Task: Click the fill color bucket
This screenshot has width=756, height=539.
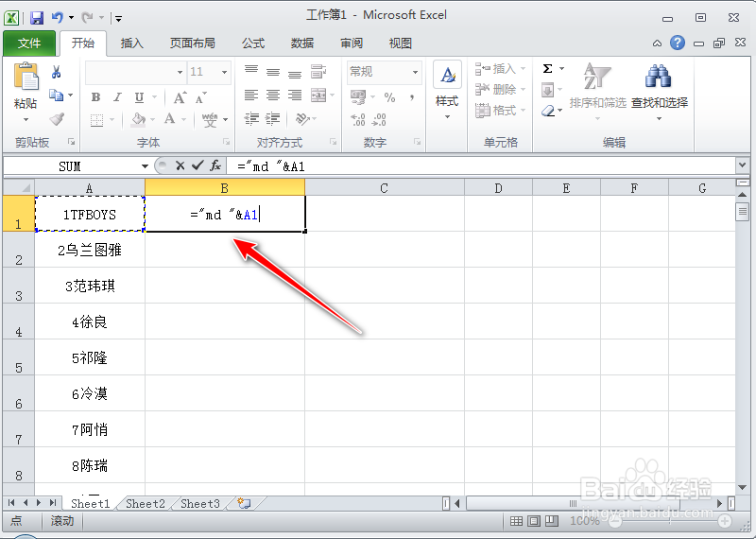Action: [x=139, y=119]
